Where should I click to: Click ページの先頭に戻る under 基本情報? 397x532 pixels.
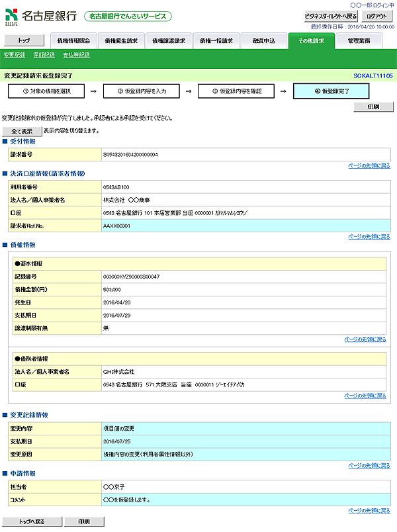coord(365,339)
